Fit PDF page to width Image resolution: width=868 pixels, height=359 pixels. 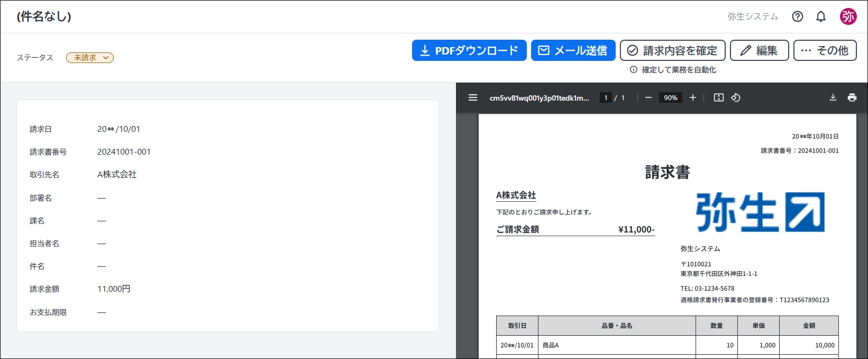click(x=718, y=97)
